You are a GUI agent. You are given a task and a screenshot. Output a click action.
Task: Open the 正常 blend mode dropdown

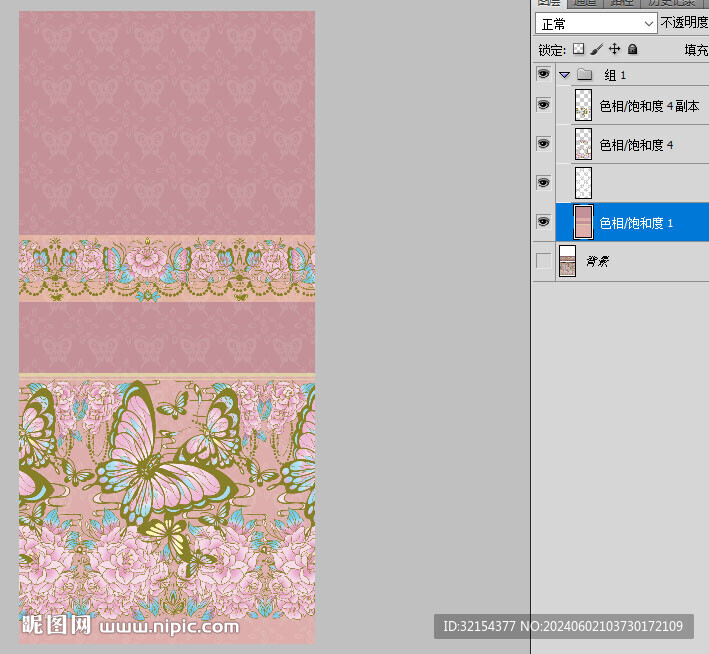[x=596, y=24]
